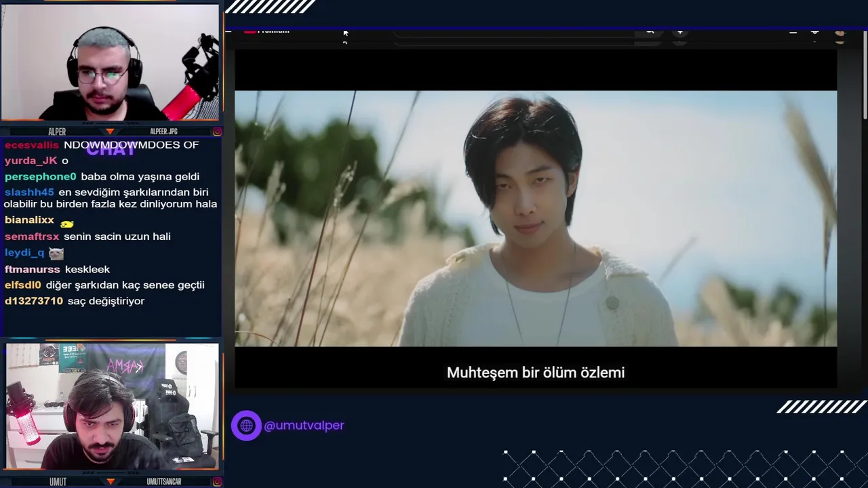
Task: Select chat username bianalixx
Action: point(29,220)
